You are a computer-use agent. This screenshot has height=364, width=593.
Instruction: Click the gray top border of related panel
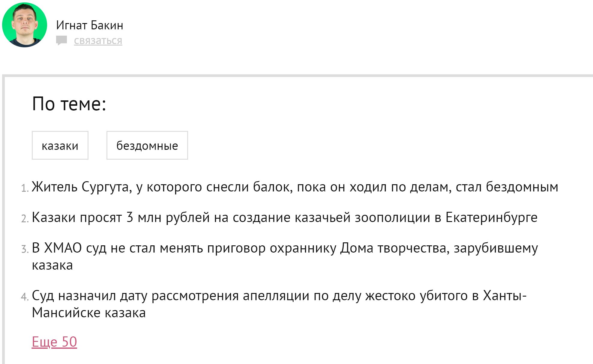(298, 76)
